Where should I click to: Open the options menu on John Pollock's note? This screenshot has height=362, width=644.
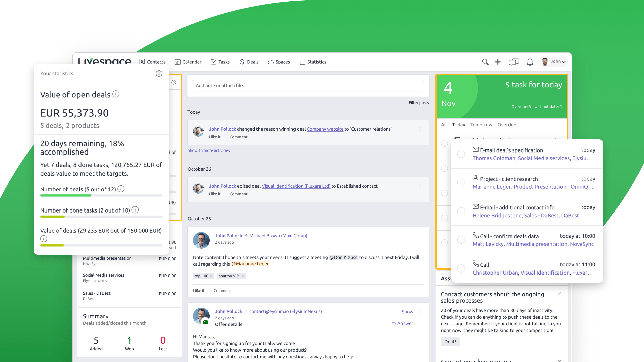[x=420, y=236]
